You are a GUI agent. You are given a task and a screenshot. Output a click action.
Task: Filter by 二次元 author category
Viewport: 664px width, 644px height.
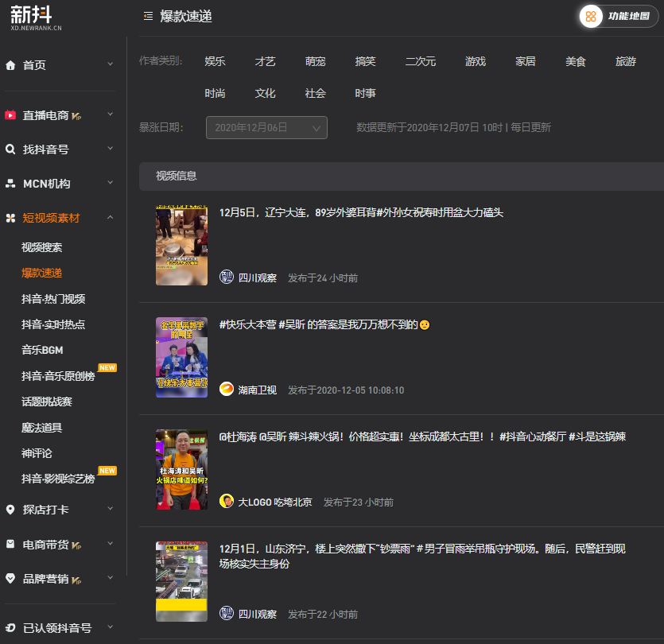coord(421,61)
